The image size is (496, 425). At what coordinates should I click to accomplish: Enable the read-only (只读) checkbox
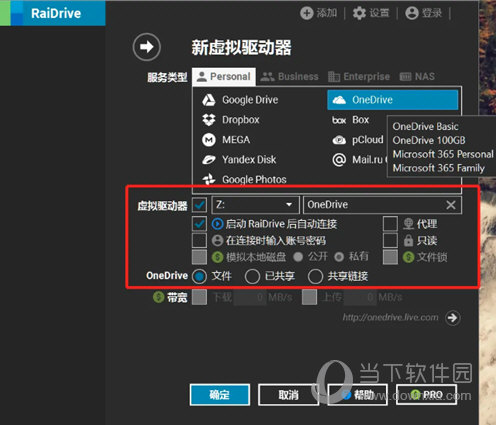click(390, 240)
